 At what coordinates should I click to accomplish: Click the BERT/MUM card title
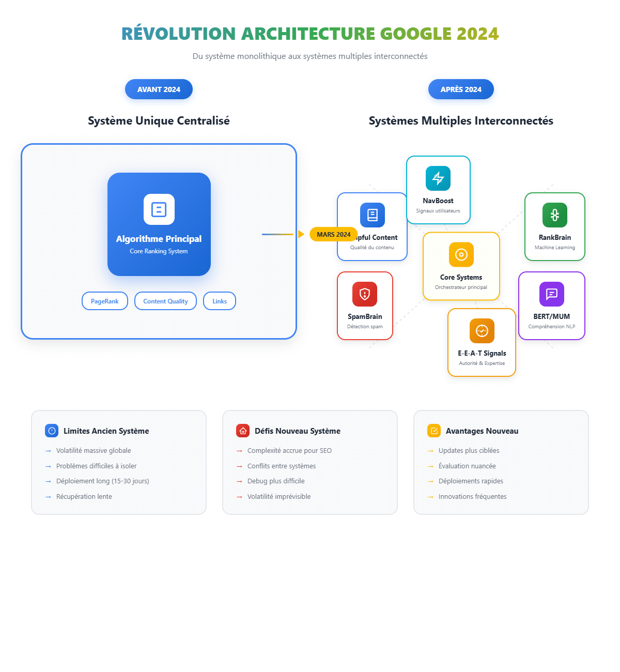pos(552,316)
